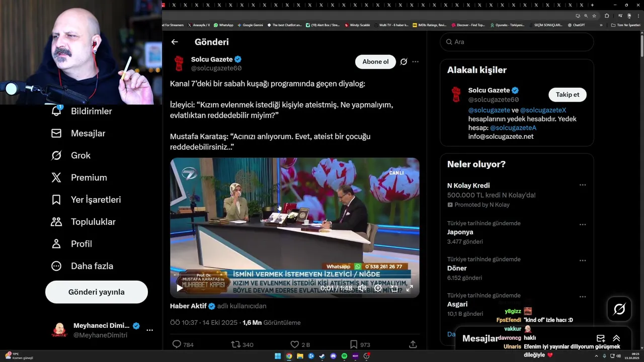The image size is (644, 362).
Task: Show hidden system tray icons
Action: tap(596, 356)
